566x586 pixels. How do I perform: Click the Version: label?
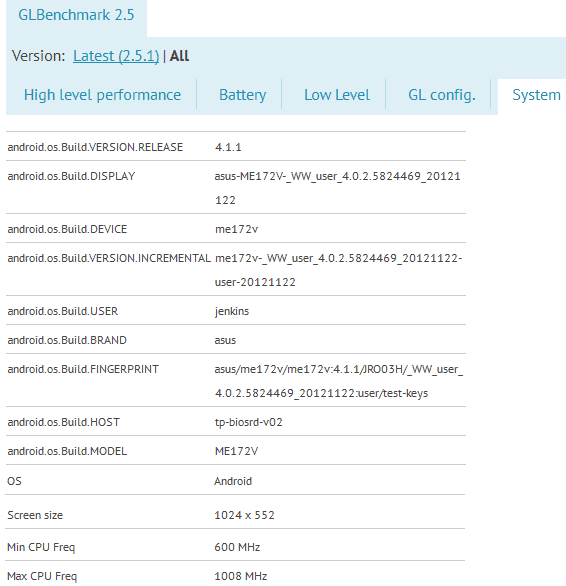39,56
